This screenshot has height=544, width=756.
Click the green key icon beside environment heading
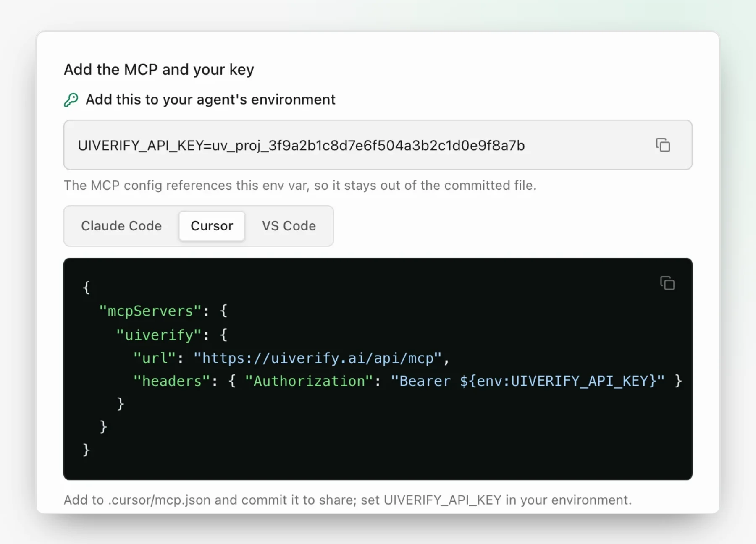tap(71, 100)
